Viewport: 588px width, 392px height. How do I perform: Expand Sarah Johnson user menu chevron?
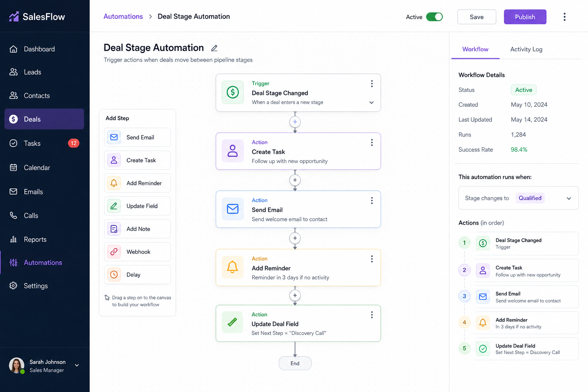77,365
